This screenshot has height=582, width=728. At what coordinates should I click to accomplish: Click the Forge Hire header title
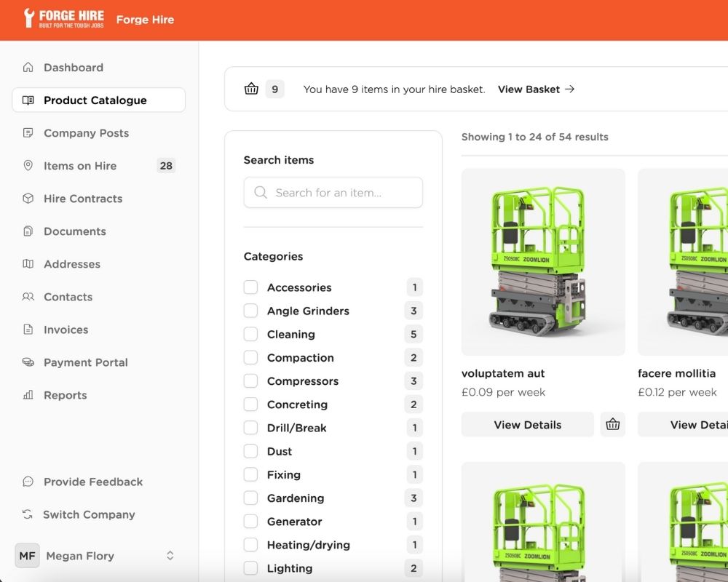coord(146,20)
